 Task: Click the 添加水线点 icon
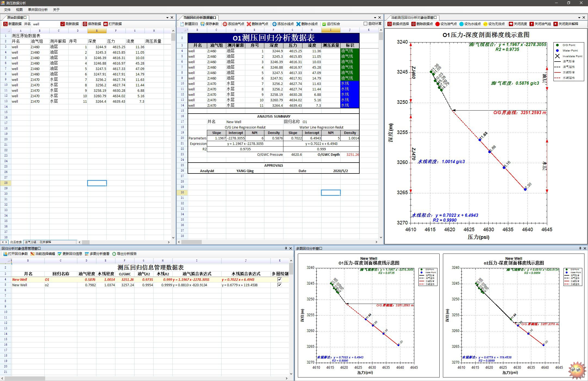pos(274,24)
